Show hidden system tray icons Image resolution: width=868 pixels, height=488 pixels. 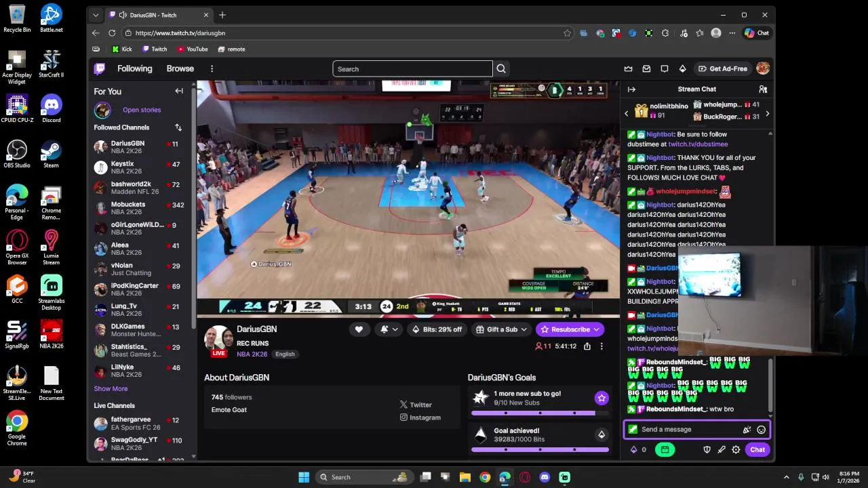[x=787, y=477]
